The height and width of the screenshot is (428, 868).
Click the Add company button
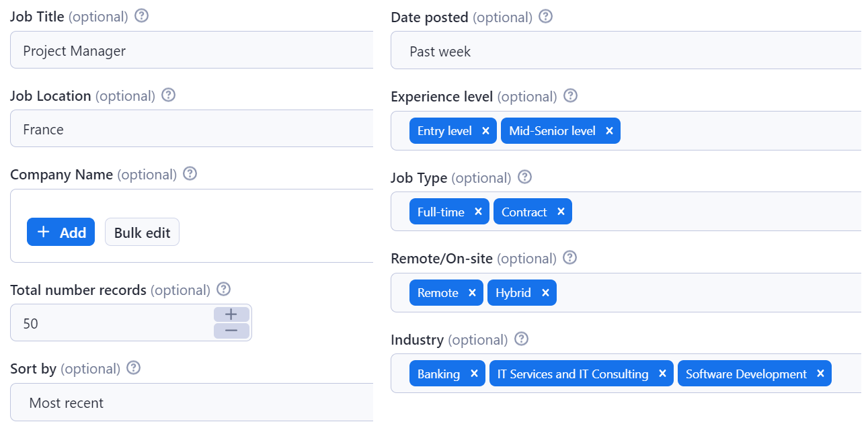pyautogui.click(x=61, y=232)
